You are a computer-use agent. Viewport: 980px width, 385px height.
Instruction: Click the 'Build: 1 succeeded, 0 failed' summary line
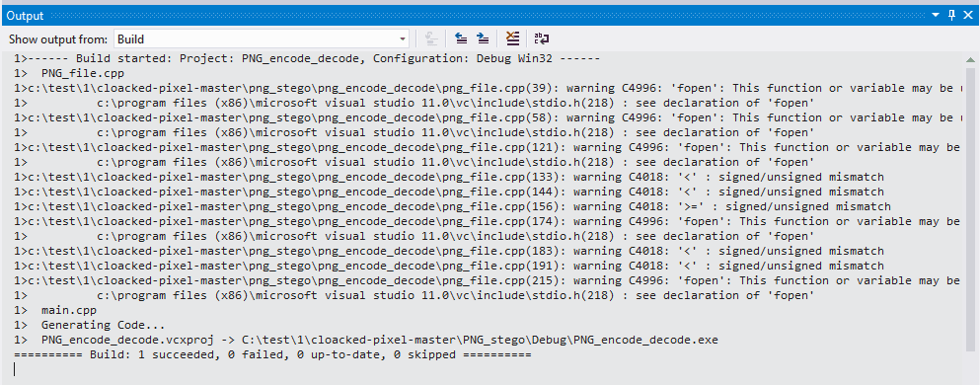click(273, 354)
